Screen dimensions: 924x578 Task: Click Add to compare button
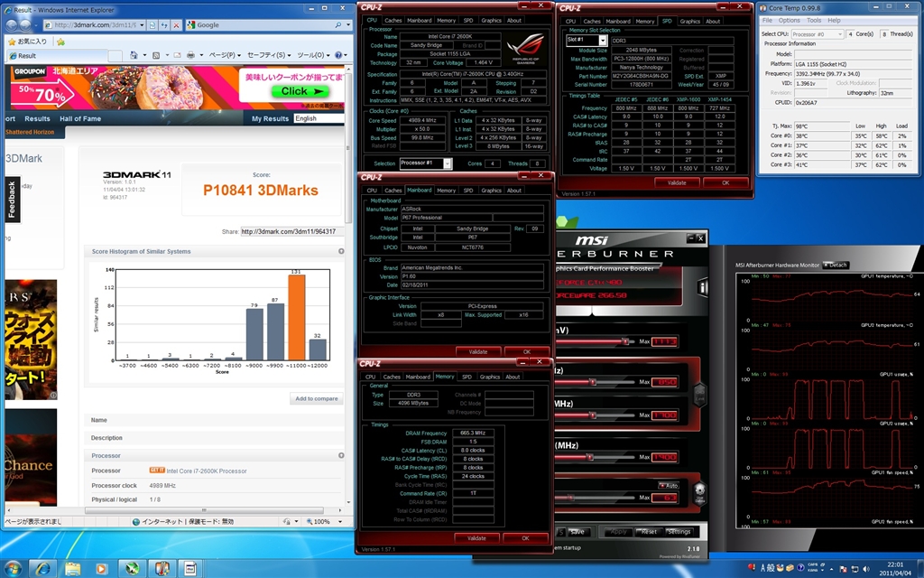317,398
